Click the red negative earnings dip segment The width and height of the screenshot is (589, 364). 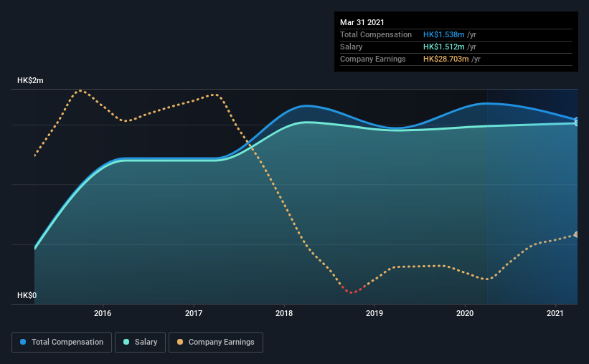[352, 290]
